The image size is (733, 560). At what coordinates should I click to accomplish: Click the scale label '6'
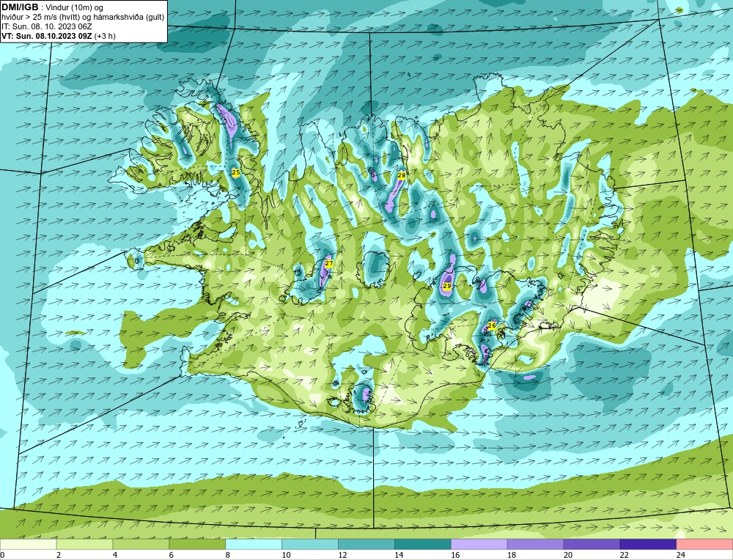point(171,555)
